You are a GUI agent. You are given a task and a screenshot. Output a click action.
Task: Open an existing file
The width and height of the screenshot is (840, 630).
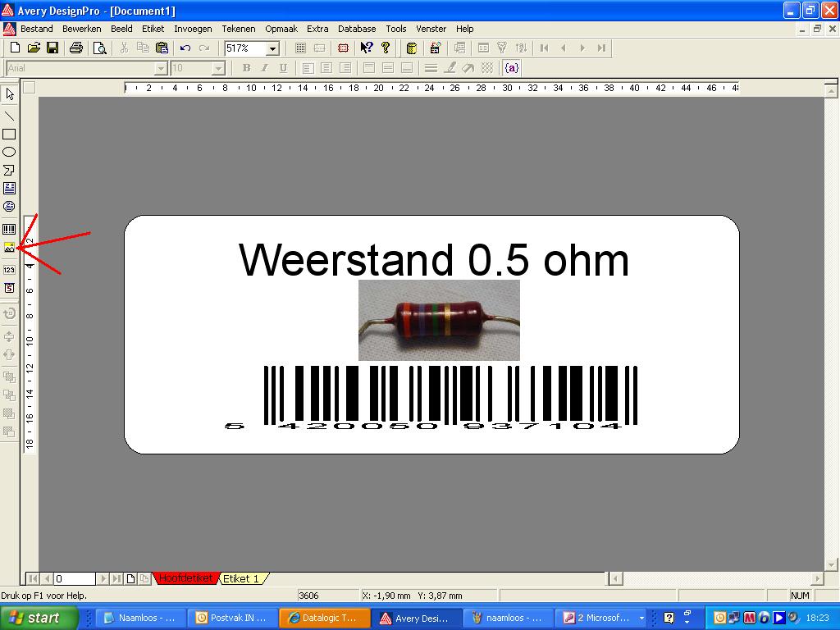[34, 48]
